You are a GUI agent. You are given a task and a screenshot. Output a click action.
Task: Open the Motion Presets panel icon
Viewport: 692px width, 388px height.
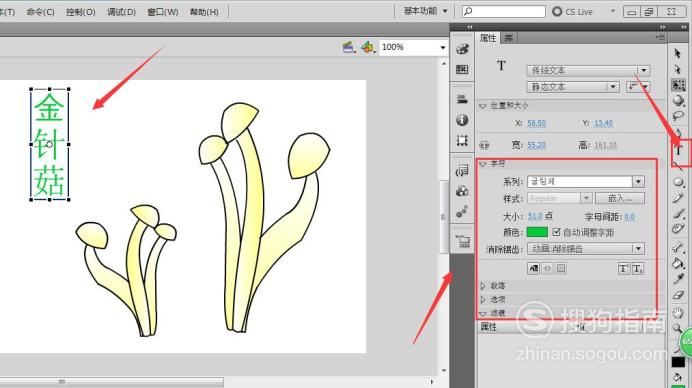462,212
